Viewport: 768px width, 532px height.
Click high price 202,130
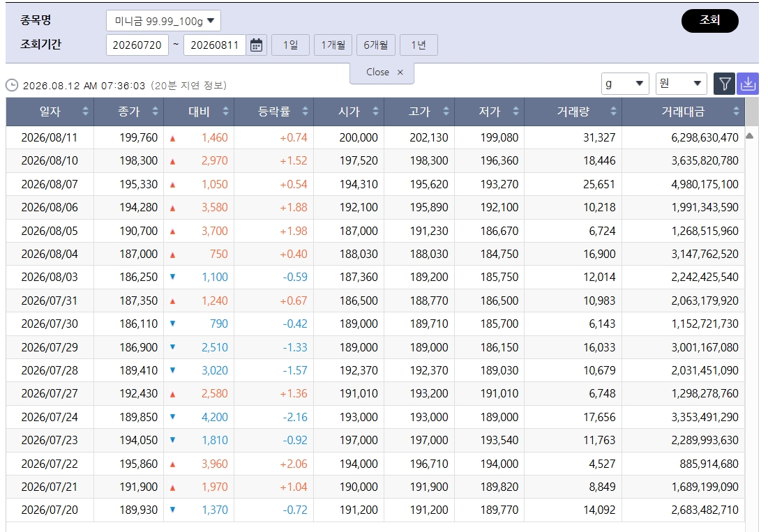428,137
